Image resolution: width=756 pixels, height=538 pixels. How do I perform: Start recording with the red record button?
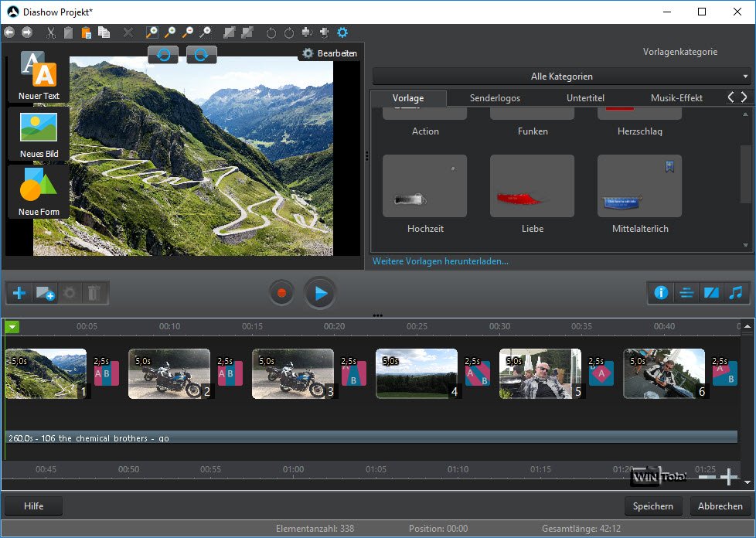pos(282,293)
